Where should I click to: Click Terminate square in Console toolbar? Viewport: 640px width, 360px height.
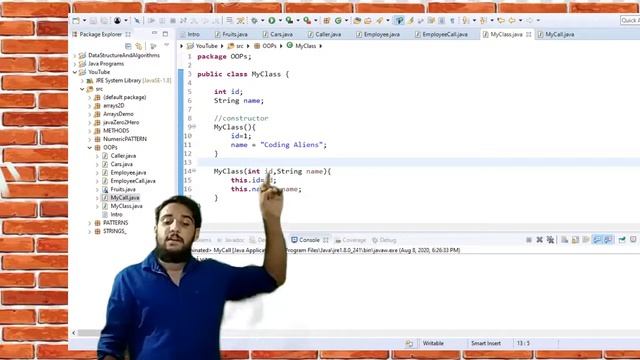coord(529,240)
